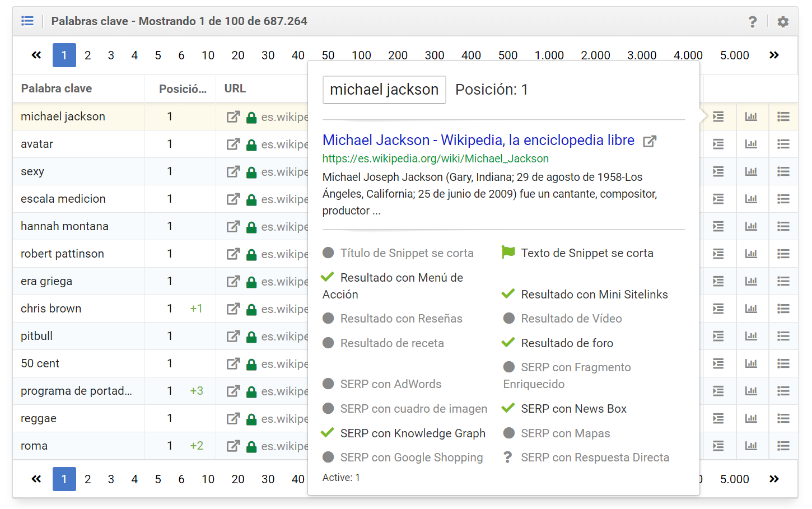This screenshot has height=509, width=812.
Task: Open list icon for roma row
Action: click(783, 446)
